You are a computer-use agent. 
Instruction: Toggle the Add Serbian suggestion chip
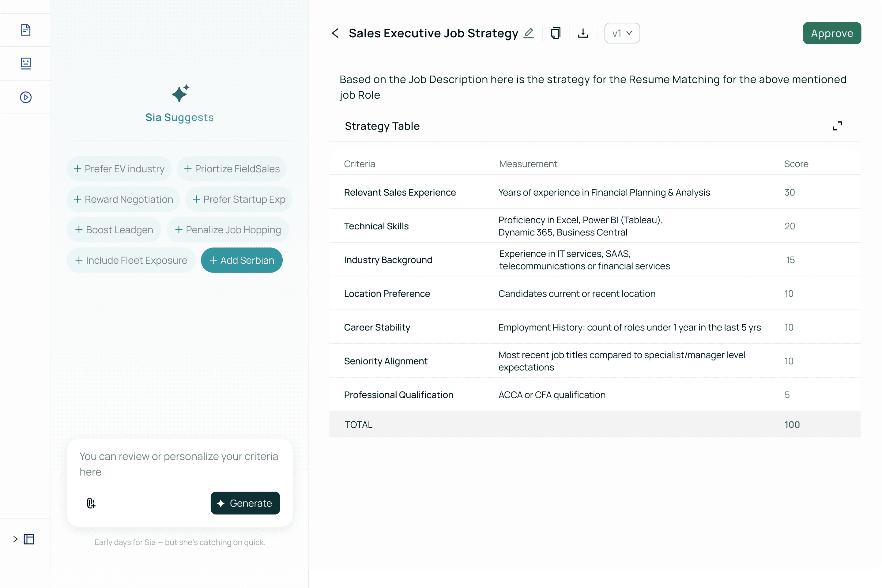242,260
